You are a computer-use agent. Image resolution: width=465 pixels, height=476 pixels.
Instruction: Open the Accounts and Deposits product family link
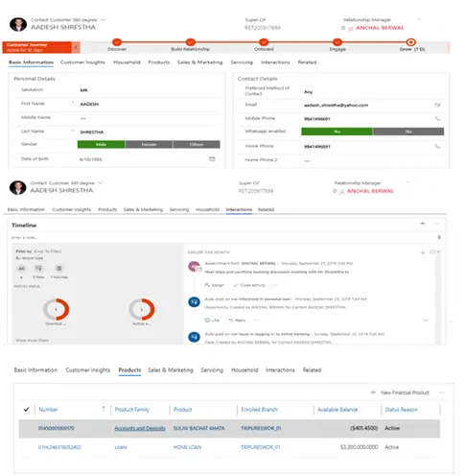point(140,428)
